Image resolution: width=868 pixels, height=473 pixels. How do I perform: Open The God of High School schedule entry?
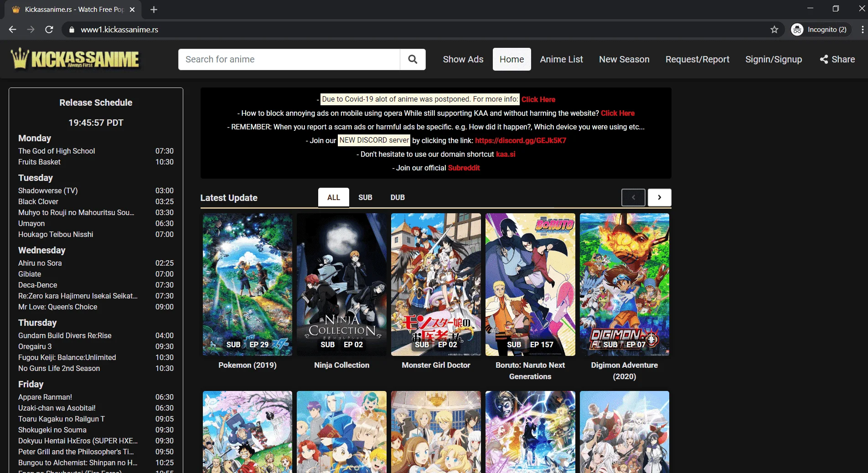point(57,151)
